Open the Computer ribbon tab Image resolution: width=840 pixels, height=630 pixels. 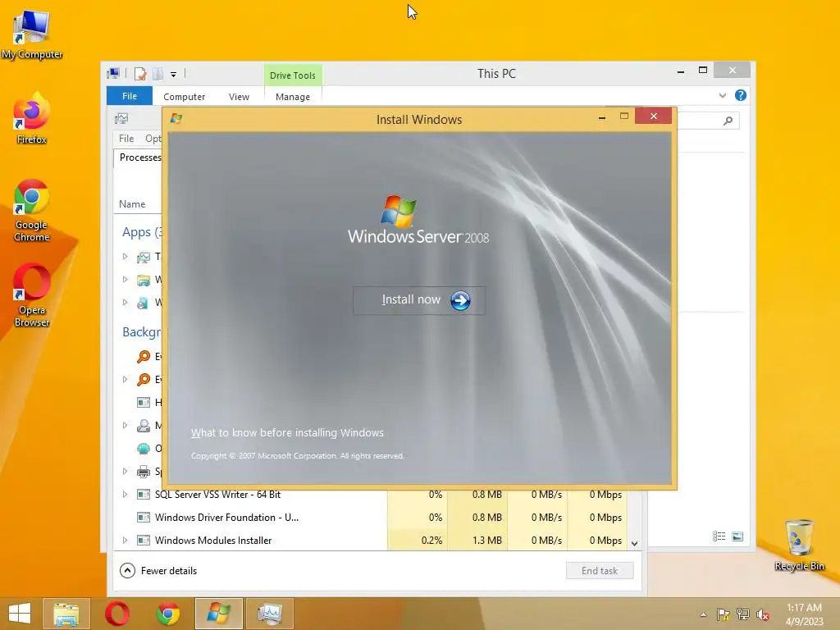pos(185,97)
